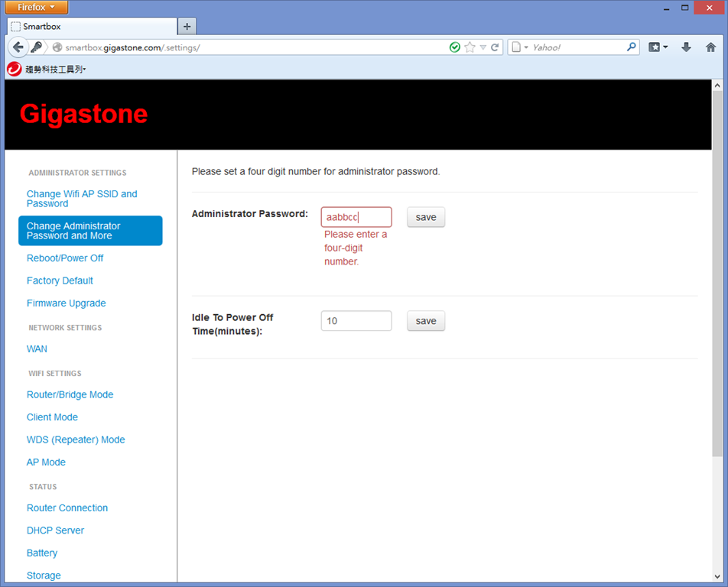Open the URL history dropdown arrow
The width and height of the screenshot is (728, 587).
[x=483, y=47]
